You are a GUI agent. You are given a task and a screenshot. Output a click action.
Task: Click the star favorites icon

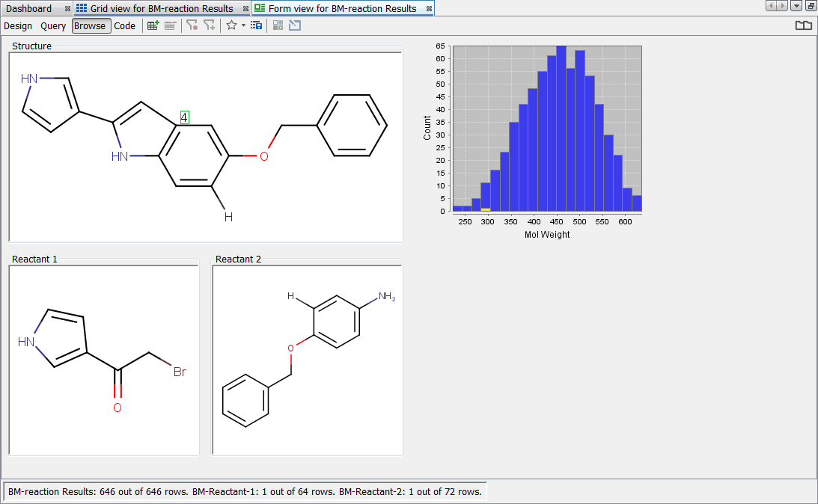[x=231, y=25]
